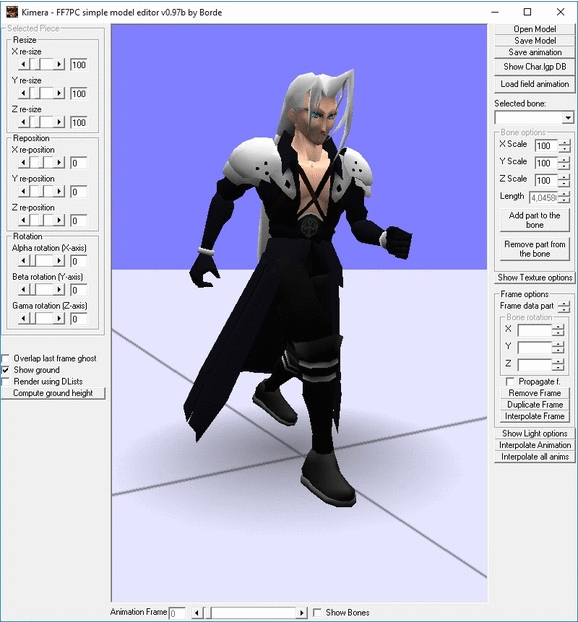Click the Kimera app icon in title bar

click(12, 12)
